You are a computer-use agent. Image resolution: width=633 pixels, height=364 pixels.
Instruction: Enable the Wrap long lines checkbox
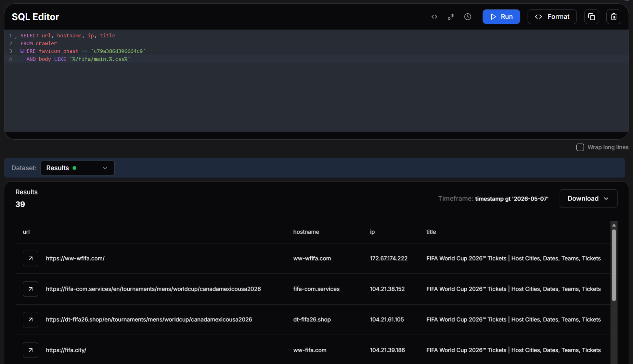coord(580,147)
